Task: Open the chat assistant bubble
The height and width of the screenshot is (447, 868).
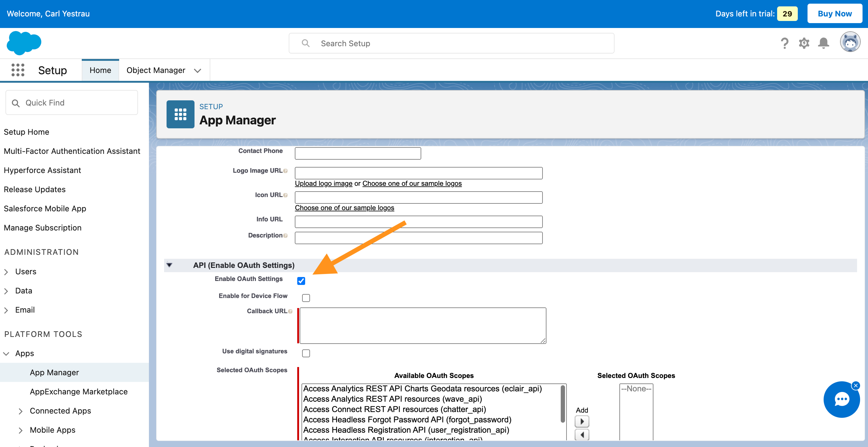Action: coord(841,400)
